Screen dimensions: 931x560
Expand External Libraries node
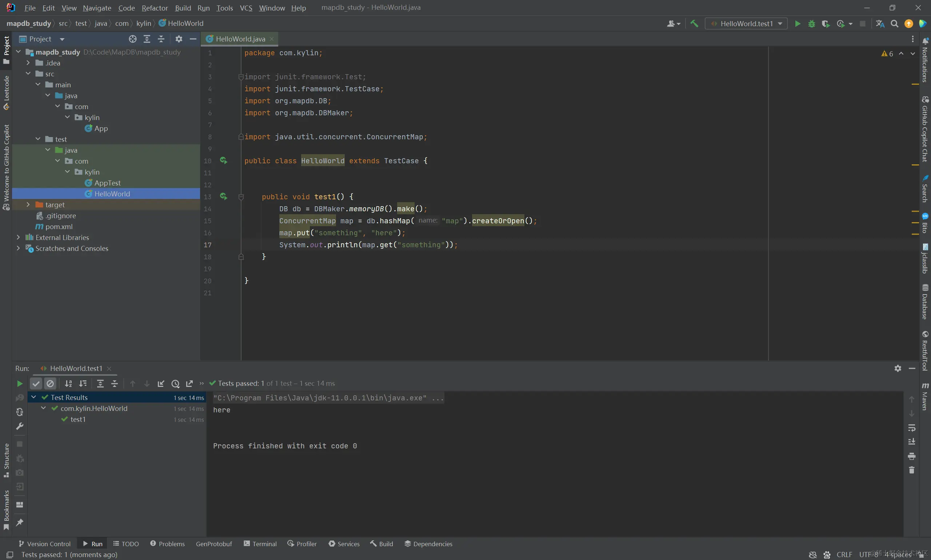(x=18, y=237)
